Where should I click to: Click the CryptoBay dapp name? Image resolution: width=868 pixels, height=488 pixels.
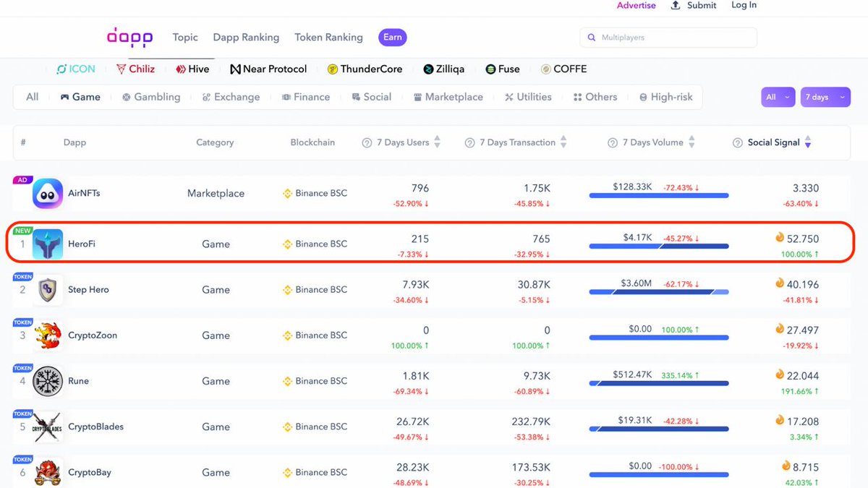pos(90,472)
